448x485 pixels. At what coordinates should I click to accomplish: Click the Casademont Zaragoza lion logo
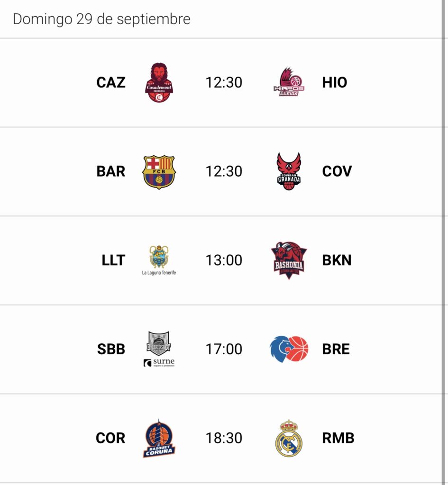[159, 83]
